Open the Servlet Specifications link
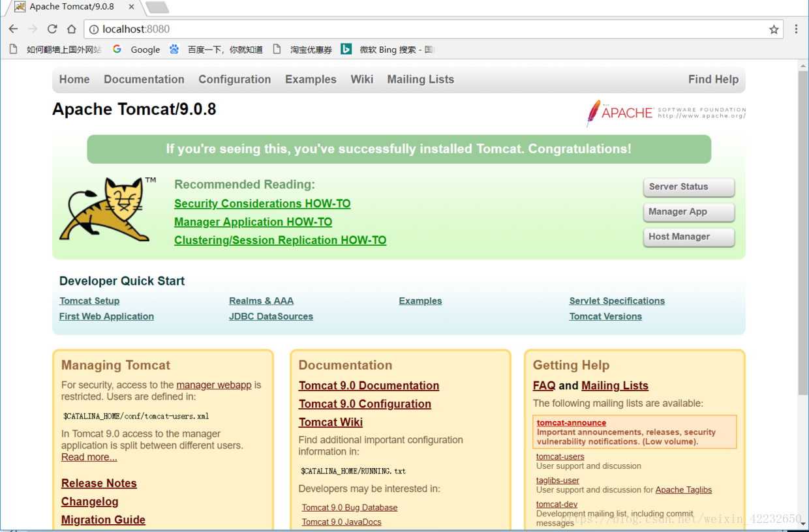Image resolution: width=809 pixels, height=532 pixels. pos(617,301)
